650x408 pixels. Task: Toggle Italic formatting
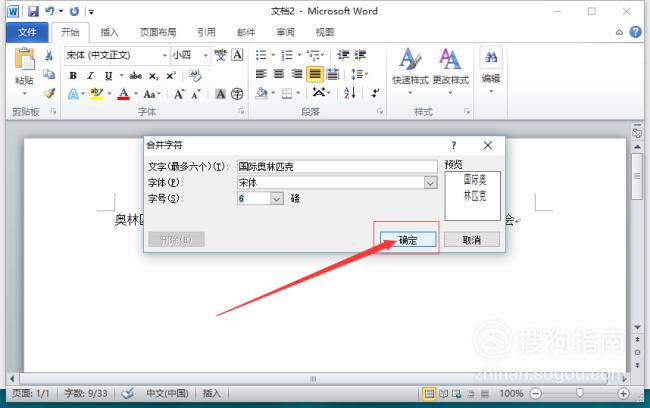tap(90, 75)
